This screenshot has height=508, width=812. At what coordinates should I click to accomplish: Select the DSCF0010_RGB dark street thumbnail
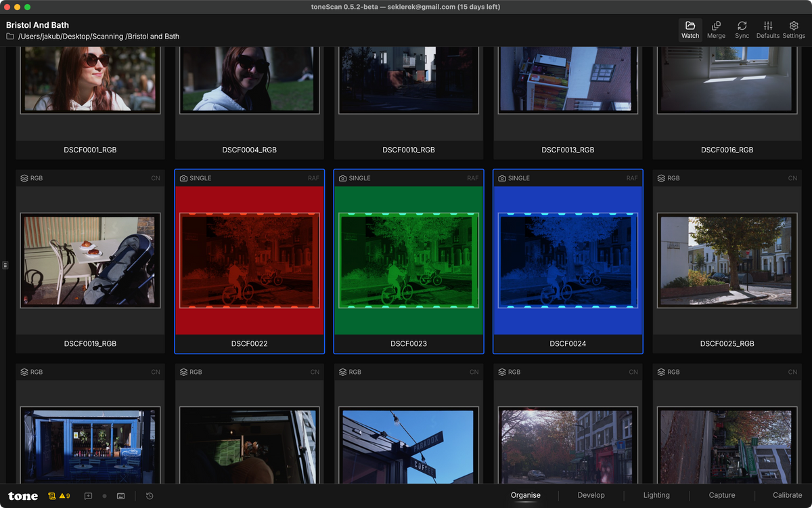(409, 80)
